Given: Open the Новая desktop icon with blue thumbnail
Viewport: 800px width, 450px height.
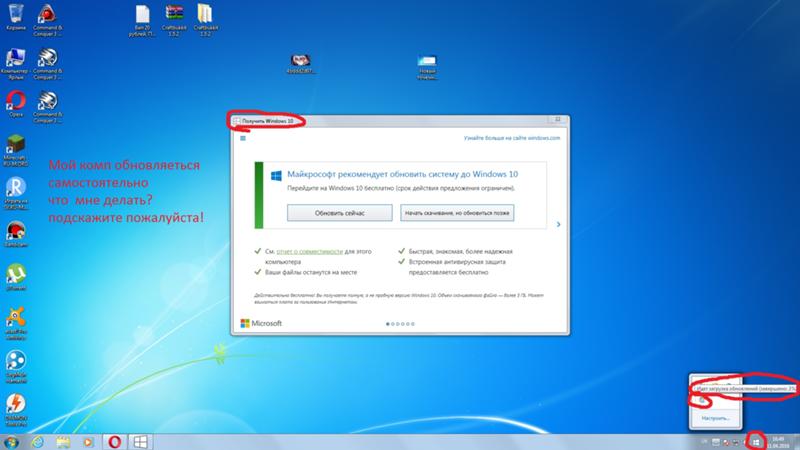Looking at the screenshot, I should [427, 67].
